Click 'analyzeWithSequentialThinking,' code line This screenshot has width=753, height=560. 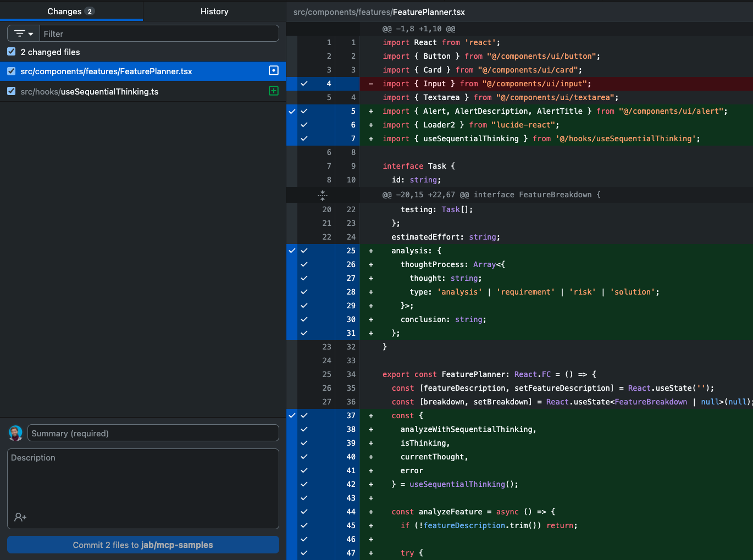coord(468,429)
